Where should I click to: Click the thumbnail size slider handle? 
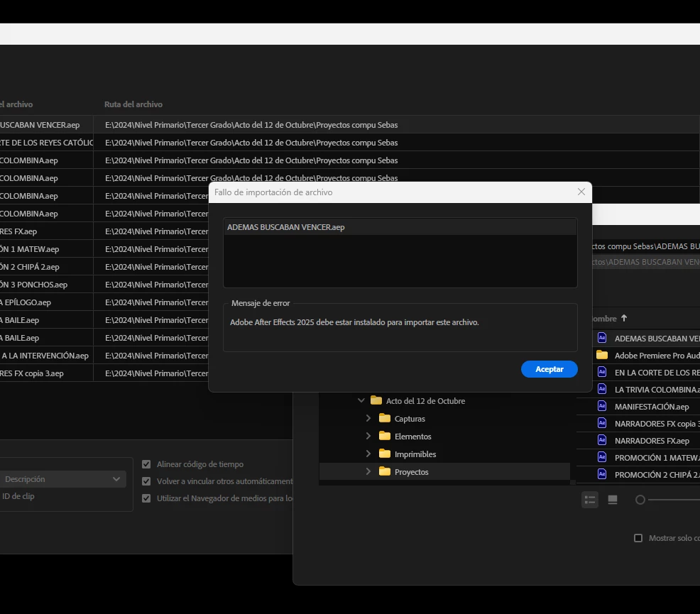640,500
